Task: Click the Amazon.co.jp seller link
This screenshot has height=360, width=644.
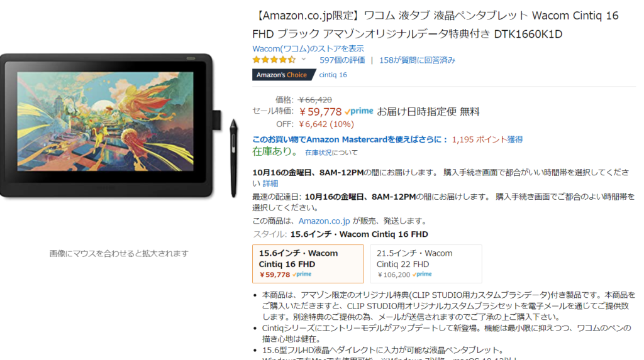Action: (x=324, y=221)
